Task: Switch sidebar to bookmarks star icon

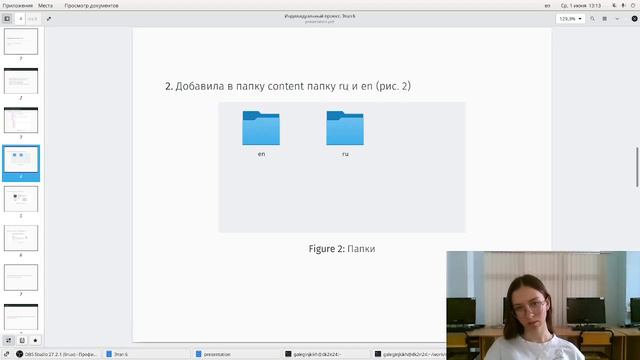Action: 35,340
